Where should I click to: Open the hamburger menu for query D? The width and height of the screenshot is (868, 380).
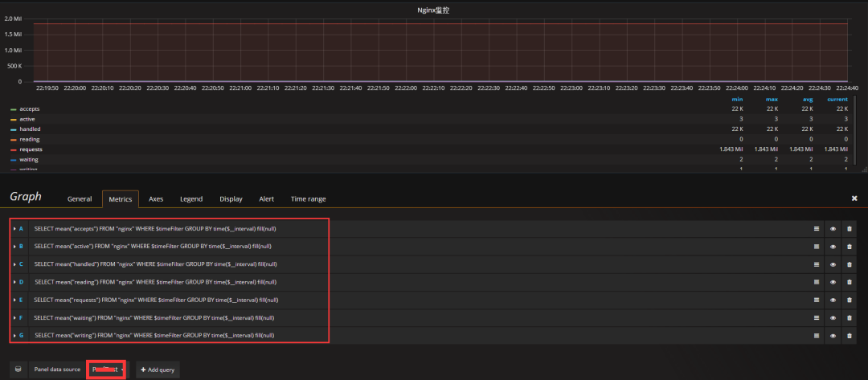(x=816, y=282)
